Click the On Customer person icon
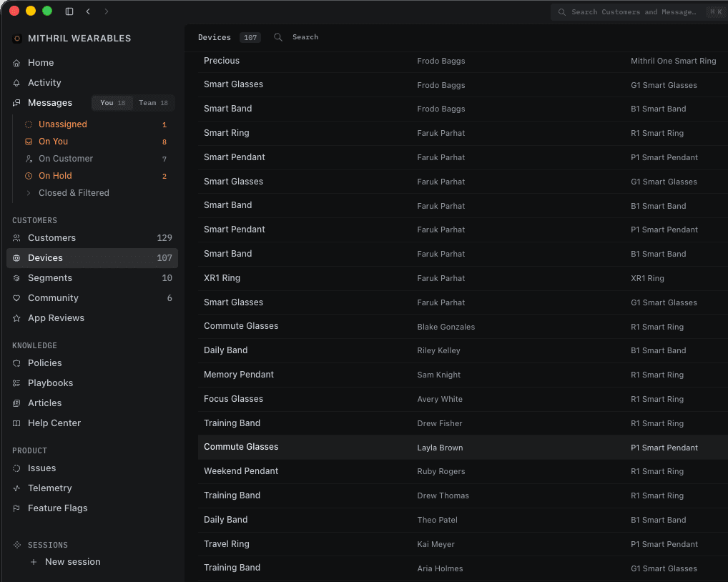 [29, 159]
